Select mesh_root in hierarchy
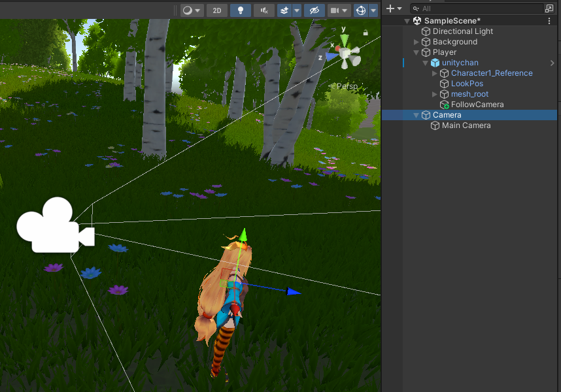Image resolution: width=561 pixels, height=392 pixels. point(469,94)
